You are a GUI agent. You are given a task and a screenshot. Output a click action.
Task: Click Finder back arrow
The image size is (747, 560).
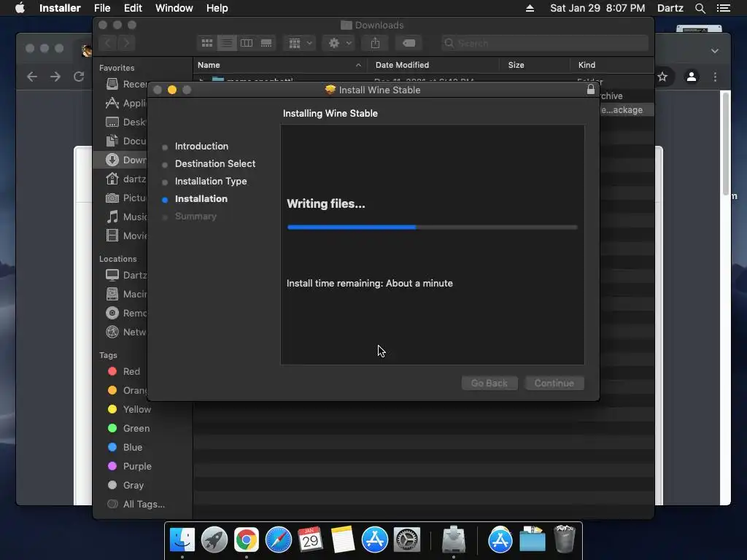[108, 43]
